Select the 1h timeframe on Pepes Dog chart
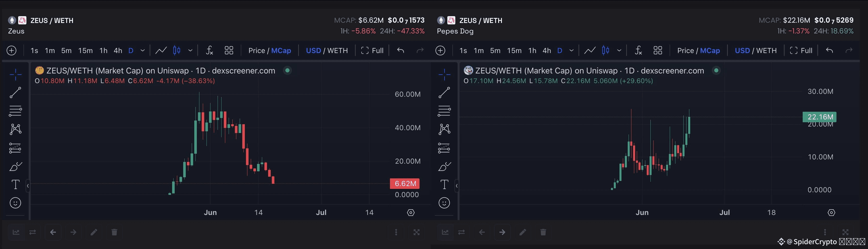This screenshot has width=868, height=249. pos(532,50)
